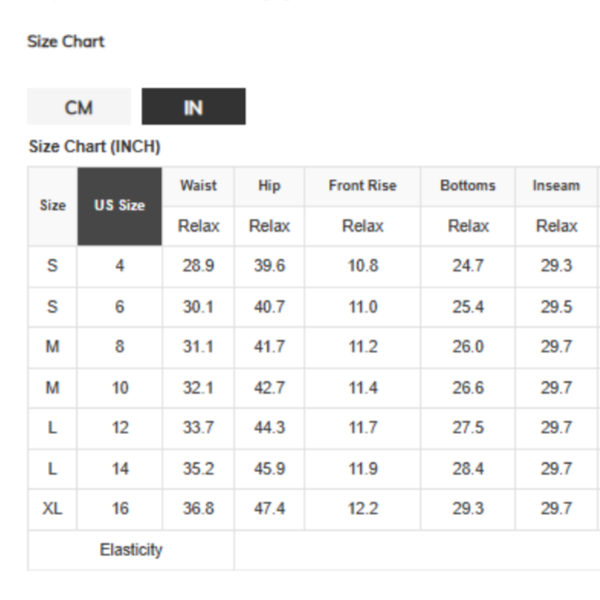Click the Bottoms column header
This screenshot has height=600, width=600.
pos(468,186)
